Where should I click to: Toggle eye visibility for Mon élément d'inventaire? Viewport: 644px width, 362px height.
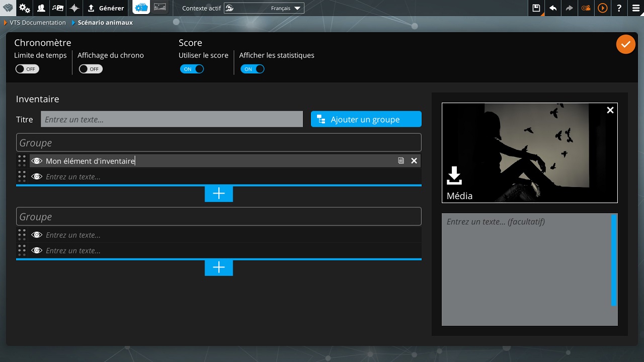(36, 161)
